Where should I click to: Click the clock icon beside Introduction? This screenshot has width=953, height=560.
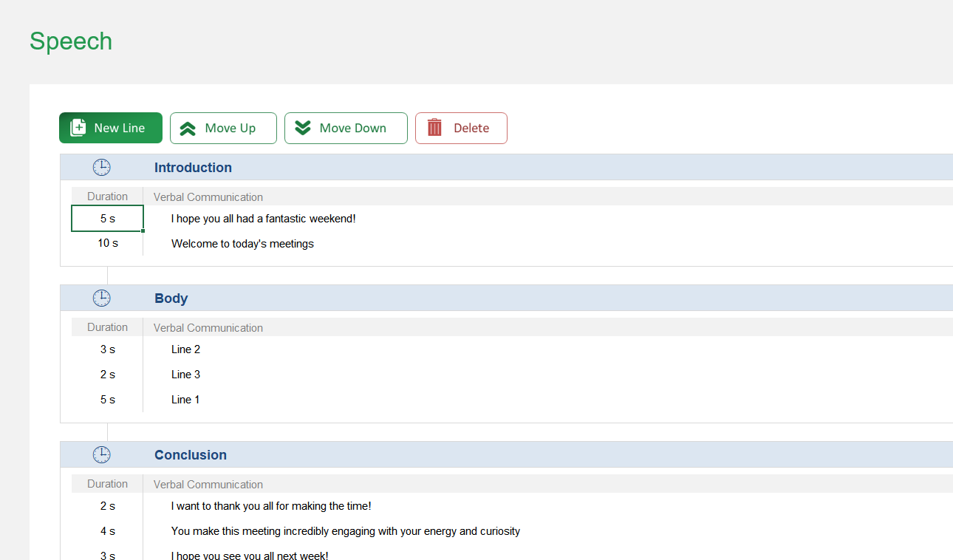click(x=101, y=168)
